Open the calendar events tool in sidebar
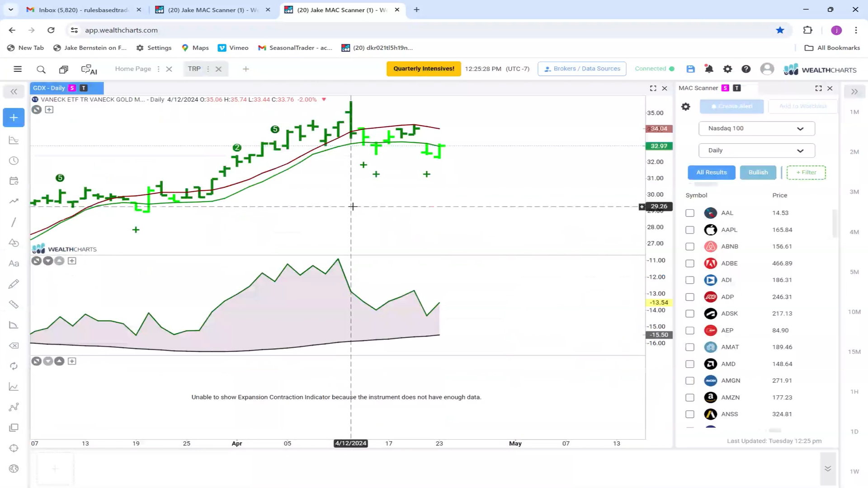The width and height of the screenshot is (868, 488). point(14,181)
